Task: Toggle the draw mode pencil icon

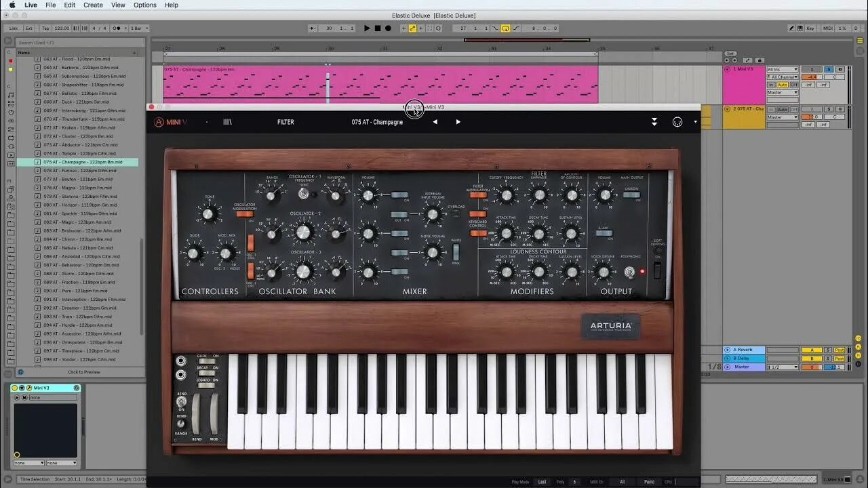Action: (791, 28)
